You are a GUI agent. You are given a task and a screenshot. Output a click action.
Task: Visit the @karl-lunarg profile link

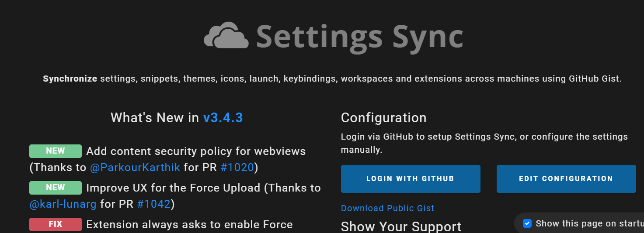pos(63,204)
